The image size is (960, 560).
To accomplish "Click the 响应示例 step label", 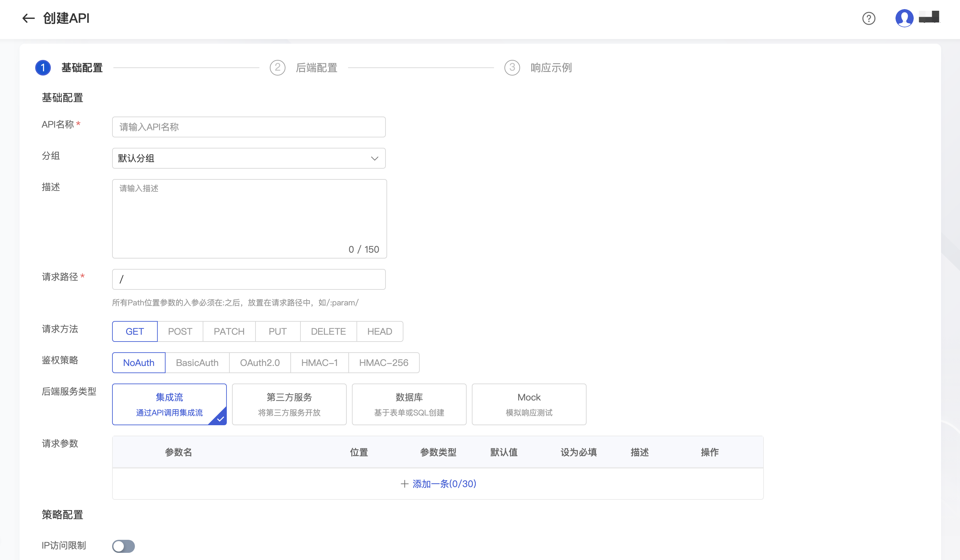I will click(551, 68).
